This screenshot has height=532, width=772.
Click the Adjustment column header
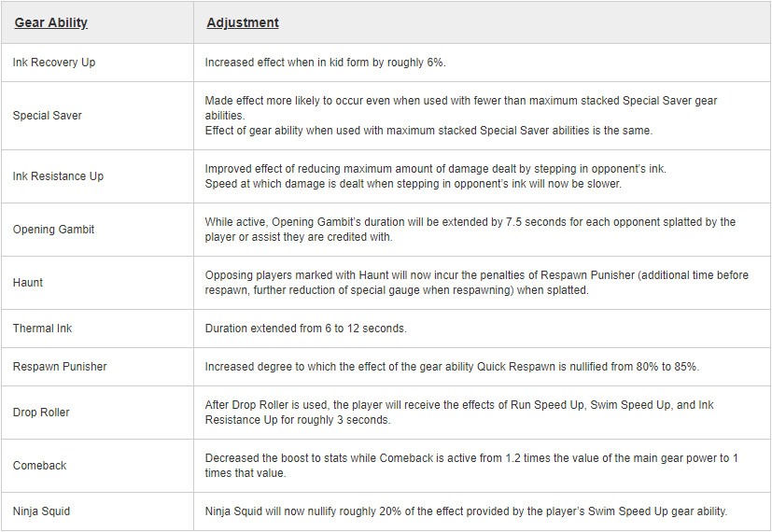coord(243,22)
